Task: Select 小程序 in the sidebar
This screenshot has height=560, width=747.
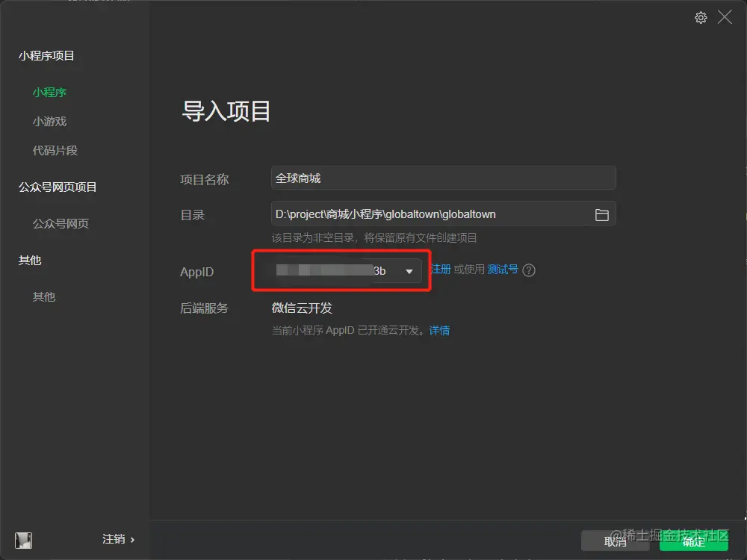Action: [49, 92]
